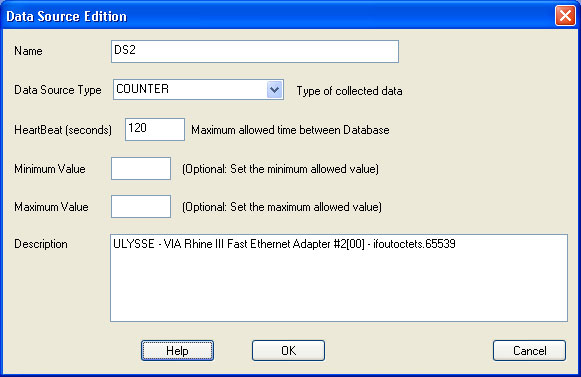Click the Name field containing DS2
Viewport: 581px width, 377px height.
[x=255, y=52]
